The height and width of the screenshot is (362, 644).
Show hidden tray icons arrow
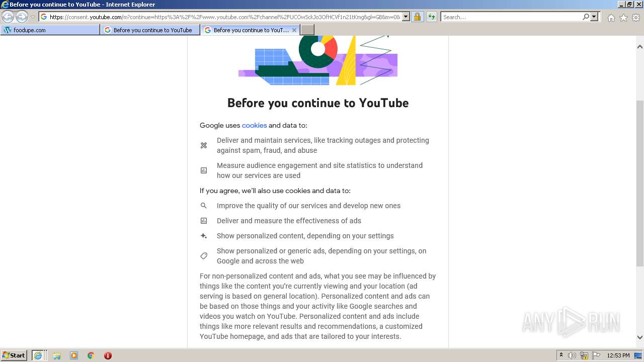coord(561,355)
